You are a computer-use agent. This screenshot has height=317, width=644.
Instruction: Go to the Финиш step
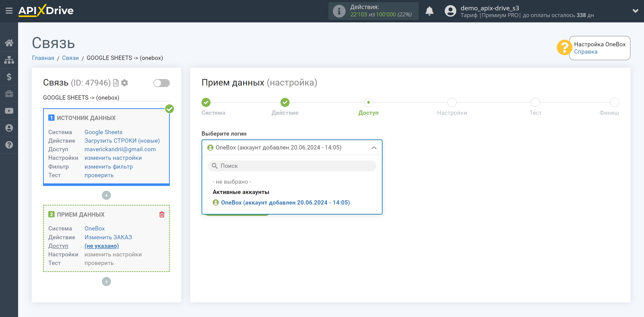[615, 102]
